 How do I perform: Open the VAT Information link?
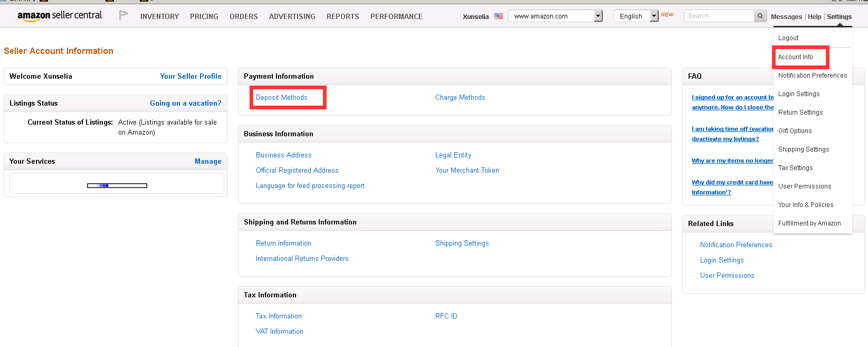click(280, 332)
